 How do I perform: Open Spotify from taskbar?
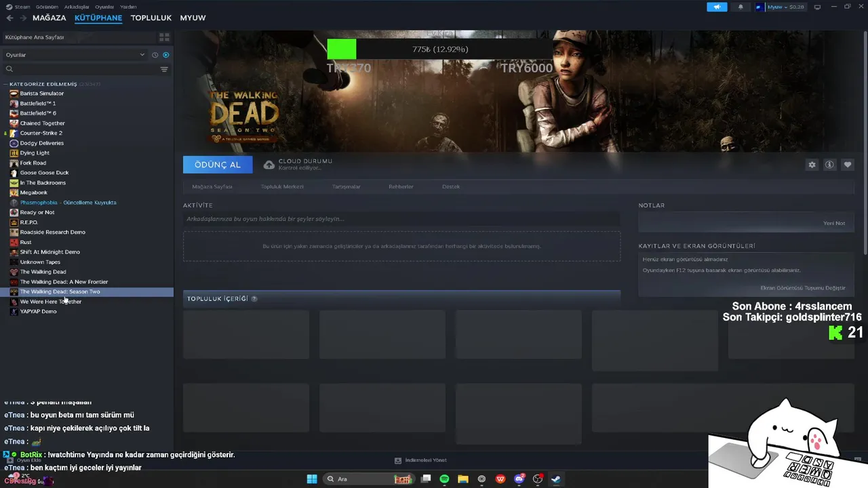click(x=444, y=479)
